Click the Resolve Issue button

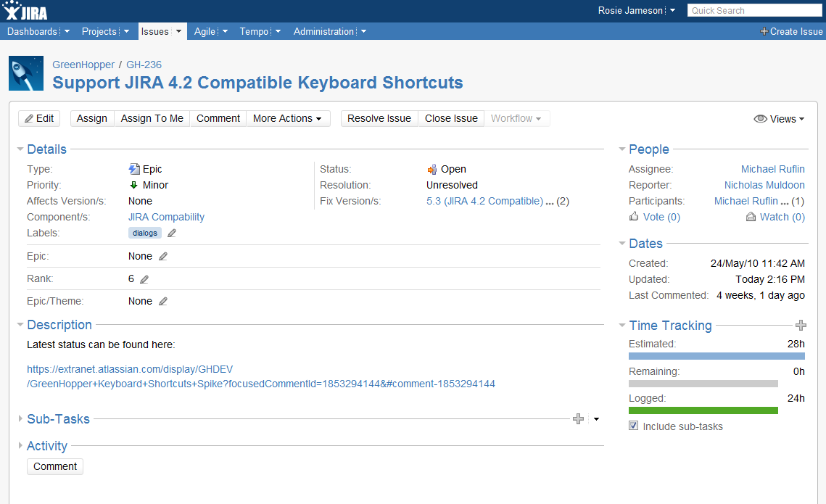pyautogui.click(x=379, y=118)
